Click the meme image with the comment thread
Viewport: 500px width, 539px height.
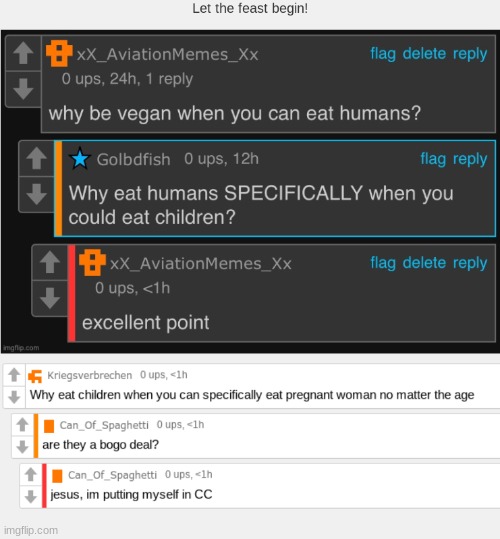250,191
